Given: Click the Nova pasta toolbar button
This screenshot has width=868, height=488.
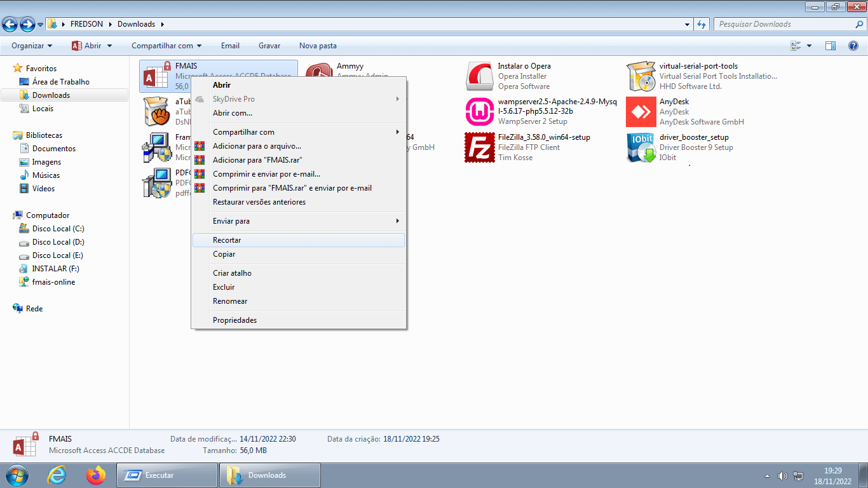Looking at the screenshot, I should coord(318,46).
